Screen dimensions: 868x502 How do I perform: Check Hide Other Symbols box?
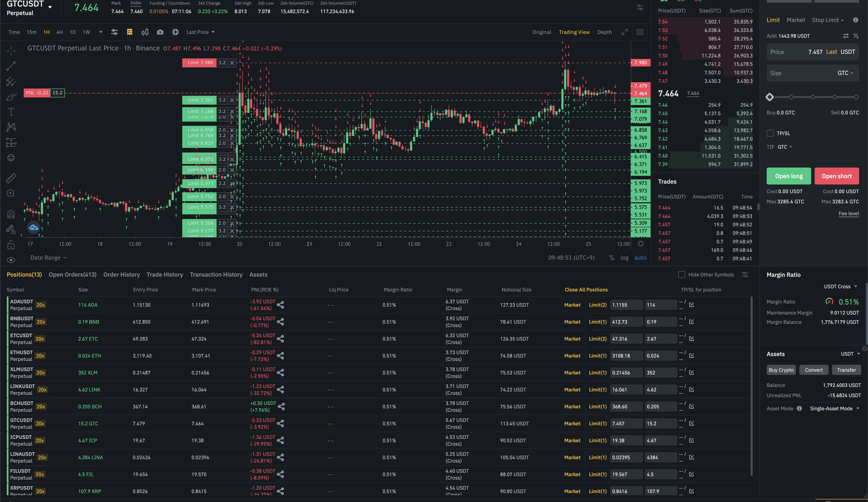pyautogui.click(x=681, y=275)
